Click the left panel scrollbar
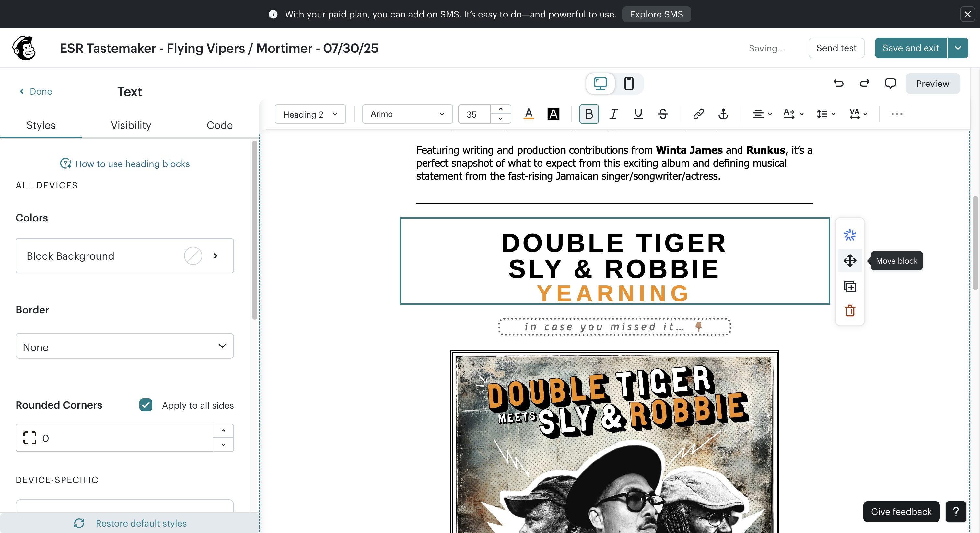This screenshot has width=980, height=533. coord(254,230)
